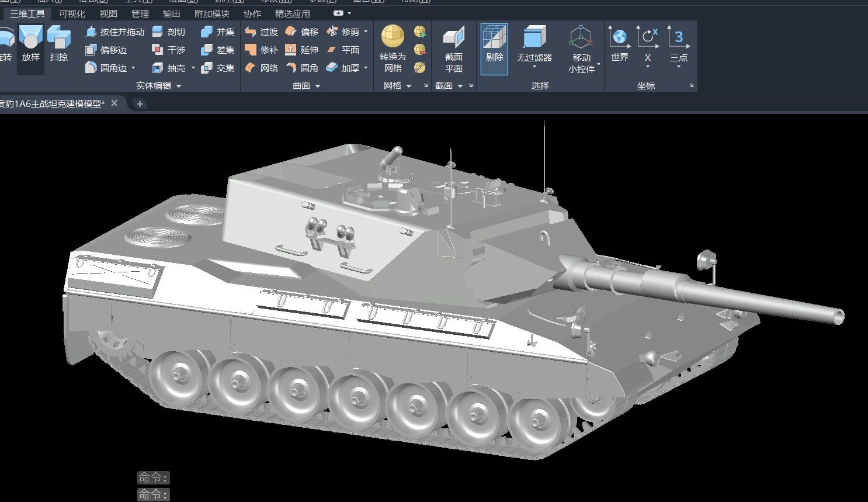The height and width of the screenshot is (502, 868).
Task: Select the 网络 (Network) surface tool
Action: pyautogui.click(x=262, y=68)
